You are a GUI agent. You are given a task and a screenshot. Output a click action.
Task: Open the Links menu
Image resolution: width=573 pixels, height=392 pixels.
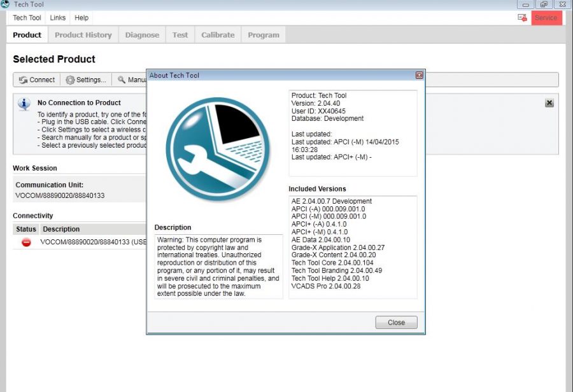point(57,17)
